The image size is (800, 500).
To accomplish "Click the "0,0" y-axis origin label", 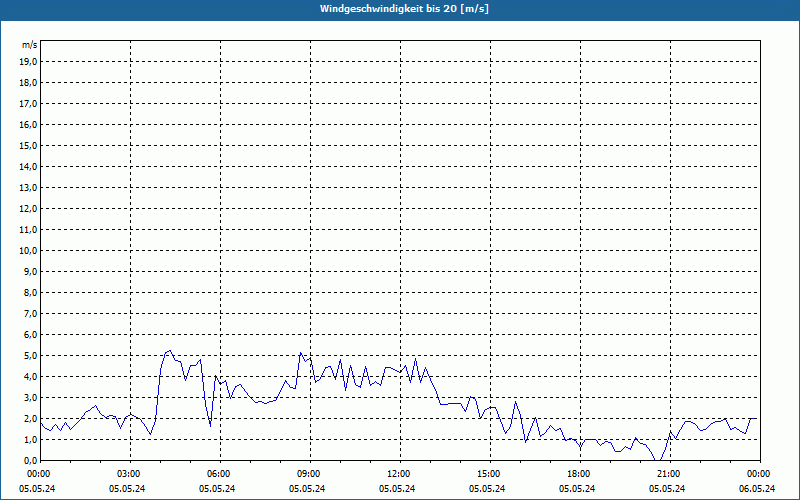I will point(30,460).
